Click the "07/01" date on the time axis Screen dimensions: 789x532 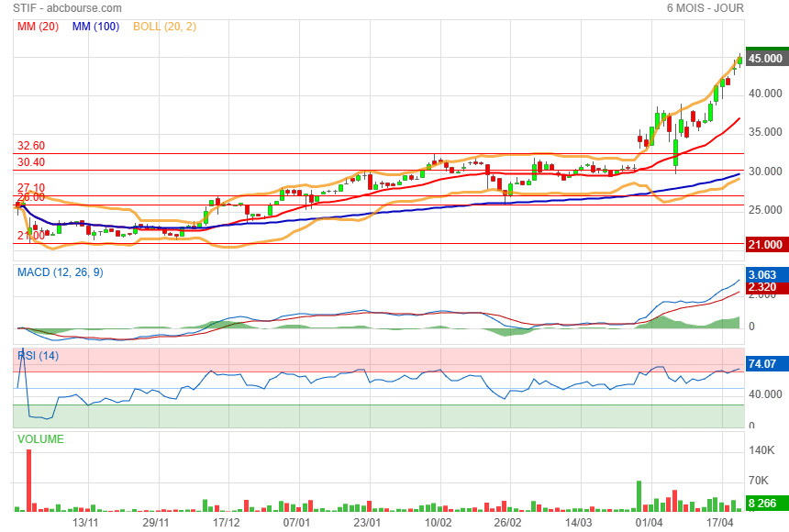coord(297,523)
